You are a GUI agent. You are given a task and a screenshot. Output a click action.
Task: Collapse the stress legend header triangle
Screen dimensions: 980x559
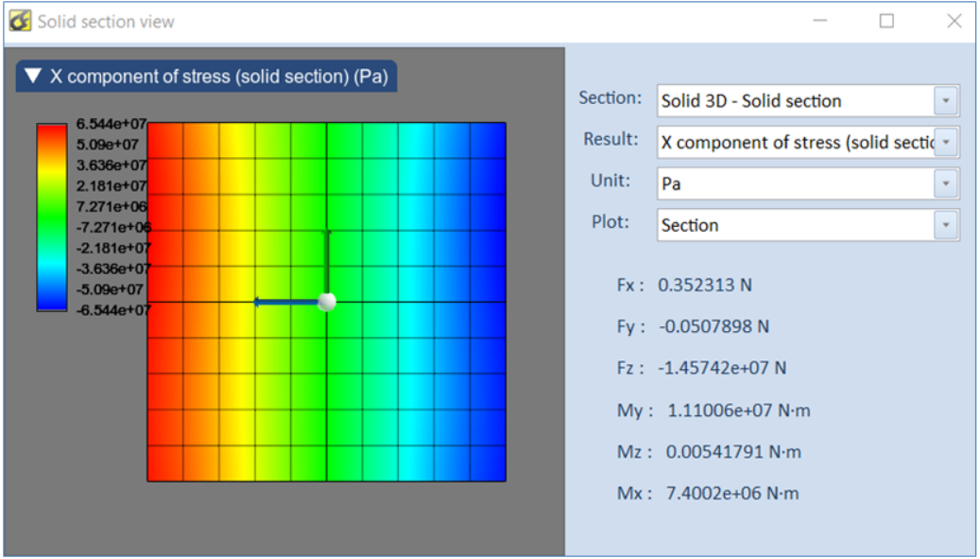tap(33, 77)
